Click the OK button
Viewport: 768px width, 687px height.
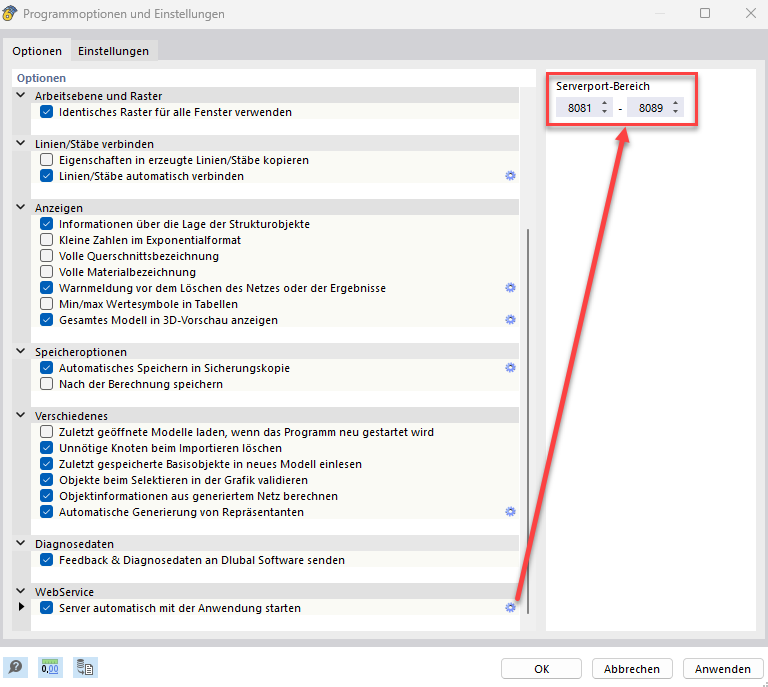[541, 669]
